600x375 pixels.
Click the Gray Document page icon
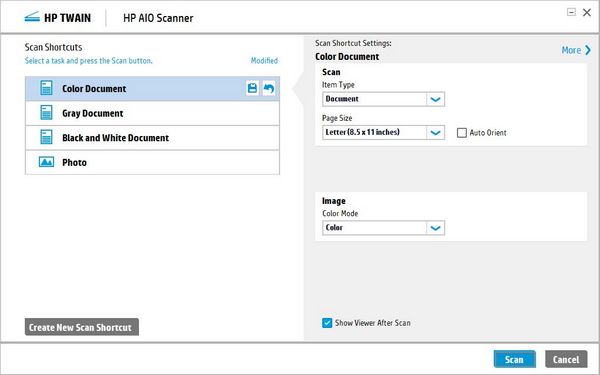[x=46, y=113]
